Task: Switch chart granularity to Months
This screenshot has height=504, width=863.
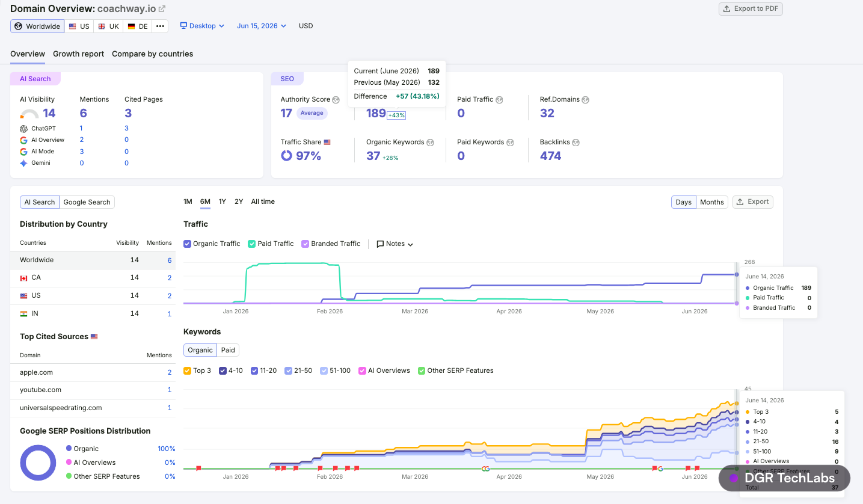Action: [x=712, y=202]
